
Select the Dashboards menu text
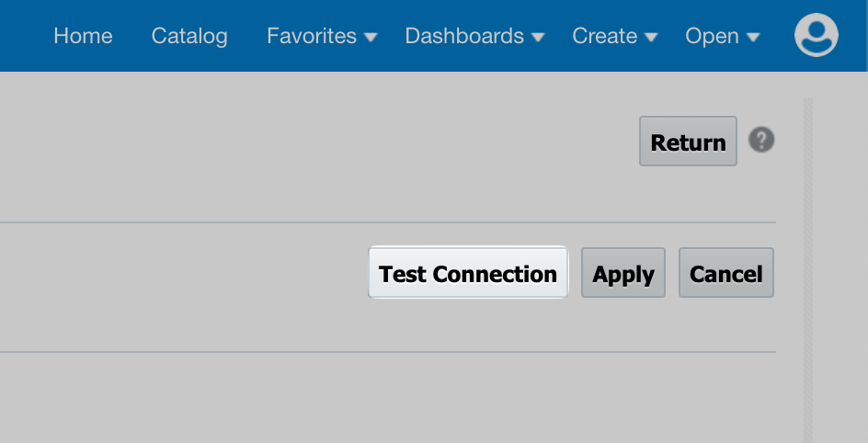(464, 36)
